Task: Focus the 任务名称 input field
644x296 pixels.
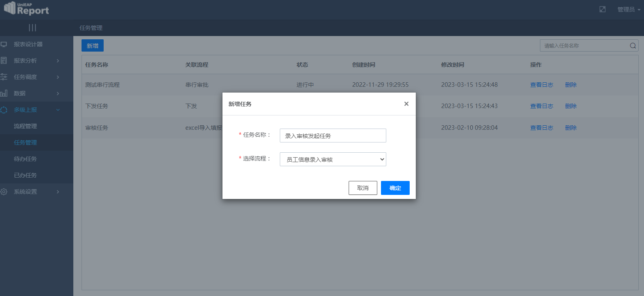Action: coord(333,136)
